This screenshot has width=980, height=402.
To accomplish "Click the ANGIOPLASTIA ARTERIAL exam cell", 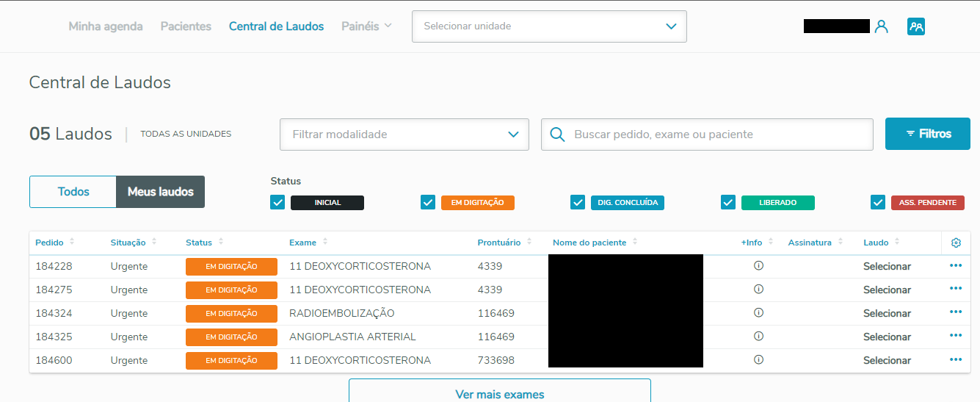I will click(352, 337).
